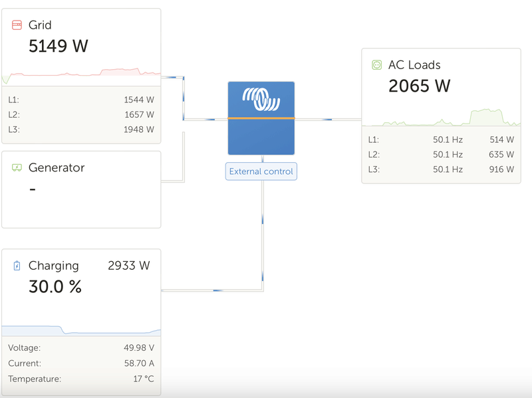This screenshot has height=398, width=532.
Task: Select AC Loads L3 50.1 Hz frequency
Action: 448,169
